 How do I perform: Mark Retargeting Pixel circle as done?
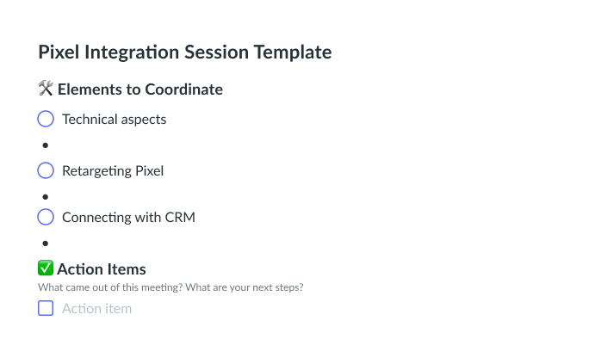tap(46, 171)
